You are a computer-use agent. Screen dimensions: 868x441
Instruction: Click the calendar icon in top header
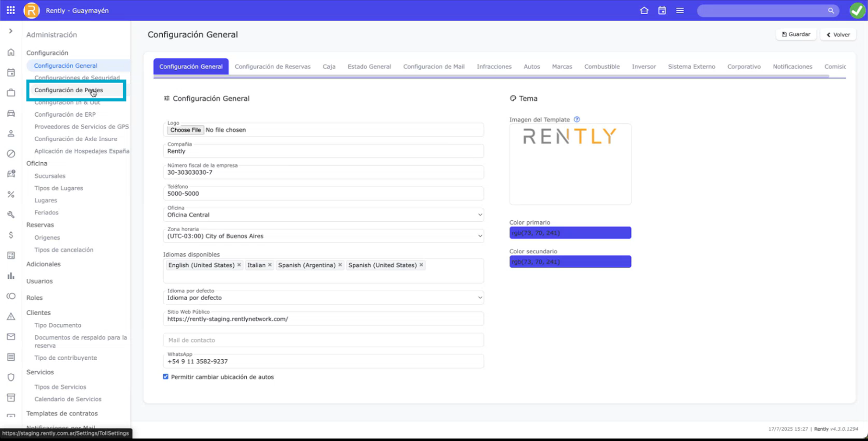[662, 10]
